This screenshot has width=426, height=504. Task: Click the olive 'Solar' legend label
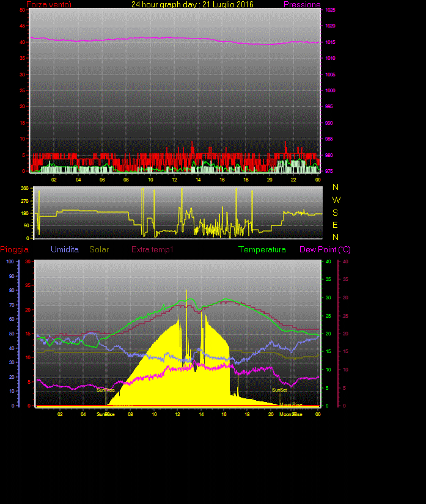pyautogui.click(x=99, y=250)
